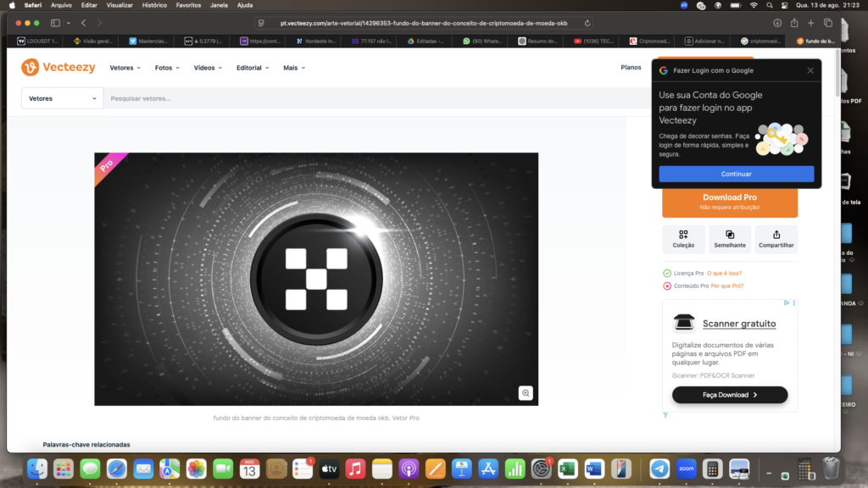The width and height of the screenshot is (868, 488).
Task: Open Calculator from the Dock
Action: pyautogui.click(x=712, y=469)
